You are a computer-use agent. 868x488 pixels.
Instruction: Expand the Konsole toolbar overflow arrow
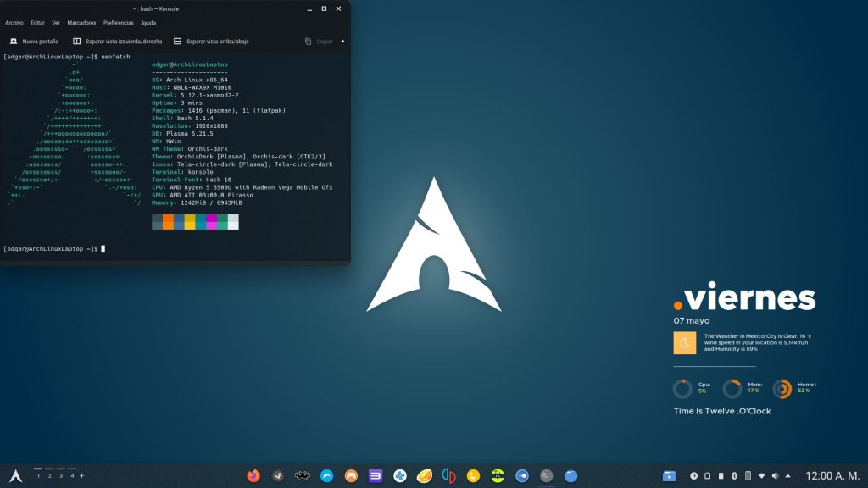342,41
